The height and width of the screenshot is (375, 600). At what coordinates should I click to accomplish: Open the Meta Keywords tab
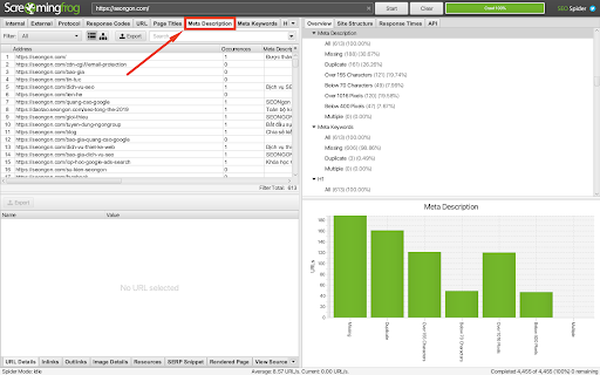coord(257,23)
